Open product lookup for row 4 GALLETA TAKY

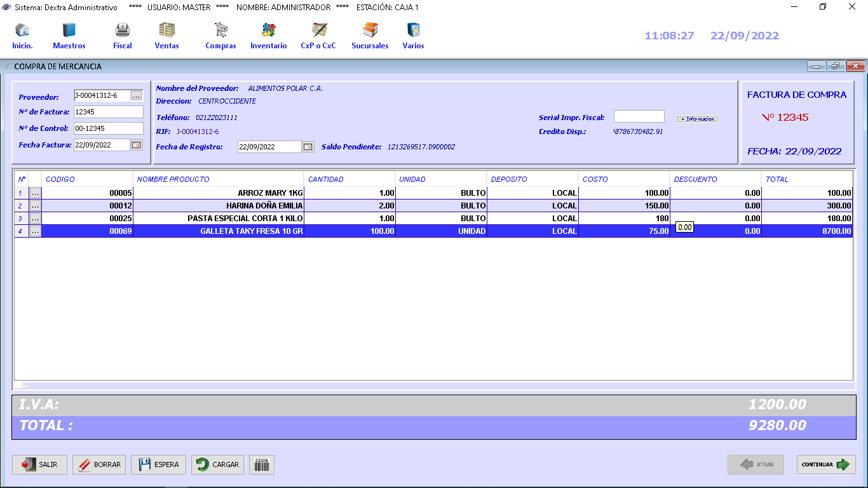point(35,231)
